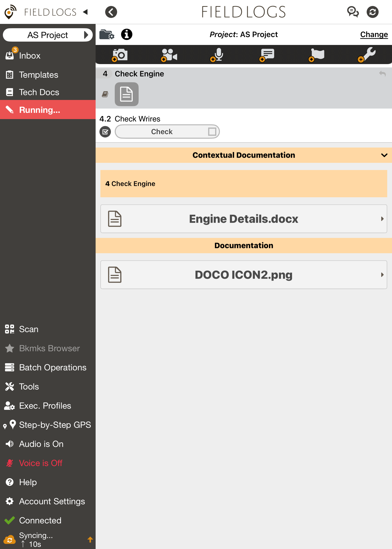Turn Voice on from the sidebar

[40, 463]
